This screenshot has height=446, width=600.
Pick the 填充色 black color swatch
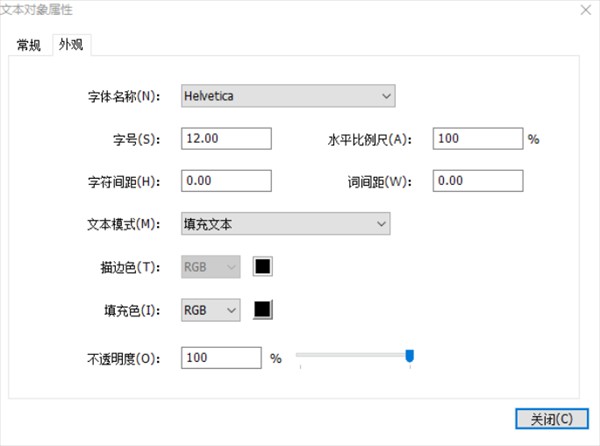click(x=263, y=310)
